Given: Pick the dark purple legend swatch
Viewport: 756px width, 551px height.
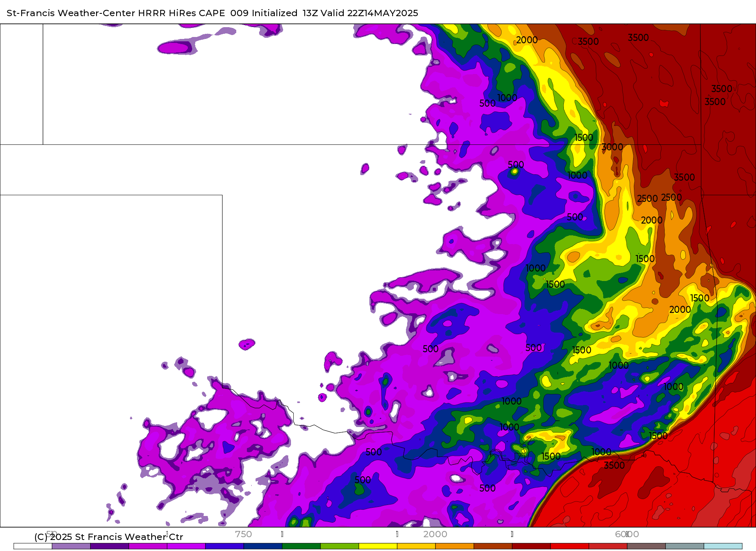Looking at the screenshot, I should click(x=109, y=546).
